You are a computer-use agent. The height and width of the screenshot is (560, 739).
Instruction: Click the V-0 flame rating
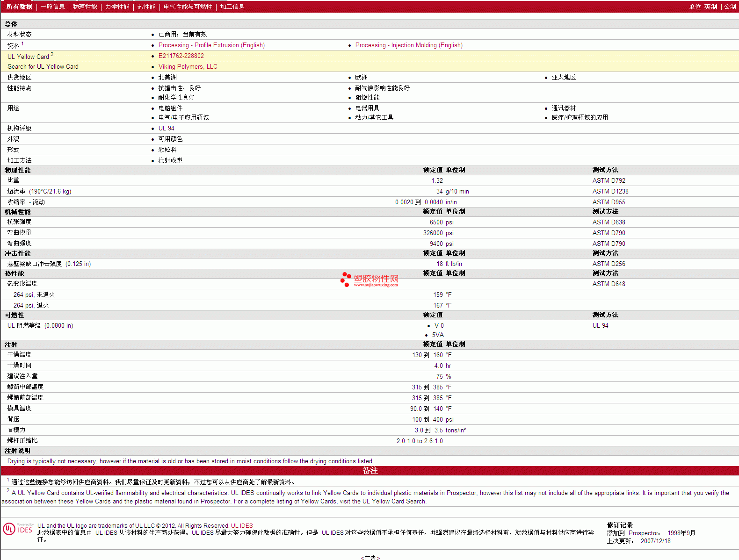(x=439, y=325)
